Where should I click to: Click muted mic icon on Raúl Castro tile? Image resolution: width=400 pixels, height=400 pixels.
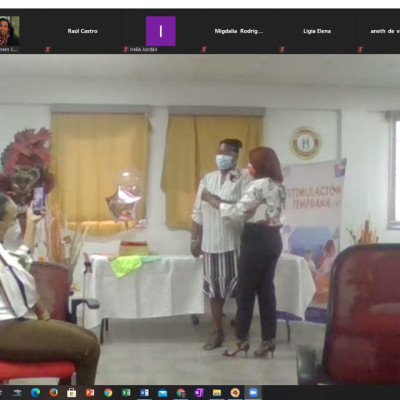point(47,49)
